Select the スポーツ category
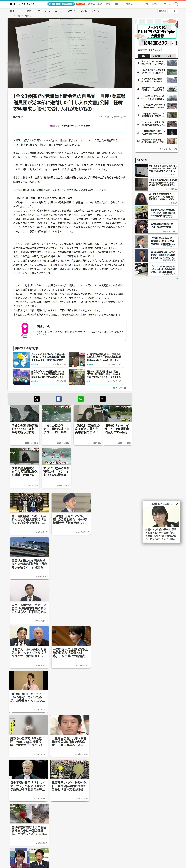 tap(72, 11)
